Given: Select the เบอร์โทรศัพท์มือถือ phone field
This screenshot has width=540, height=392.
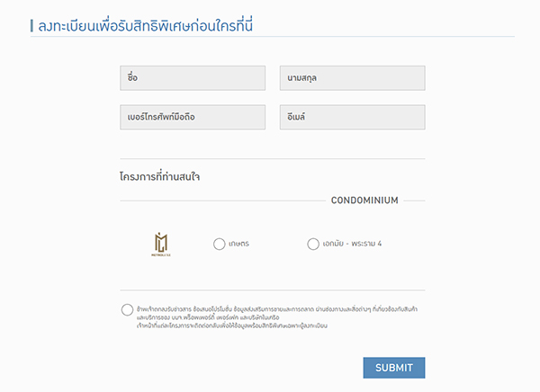Looking at the screenshot, I should pyautogui.click(x=192, y=117).
